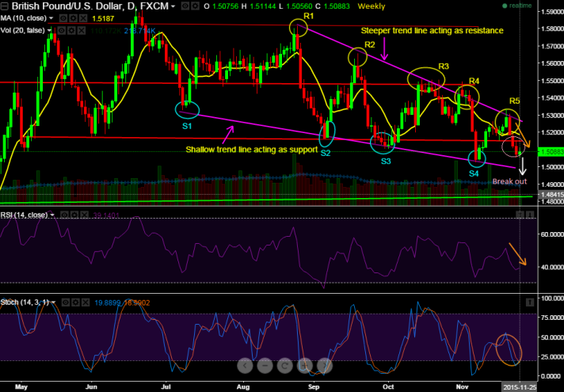Toggle Stoch (14, 3, 1) visibility eye
This screenshot has height=392, width=564.
click(65, 303)
